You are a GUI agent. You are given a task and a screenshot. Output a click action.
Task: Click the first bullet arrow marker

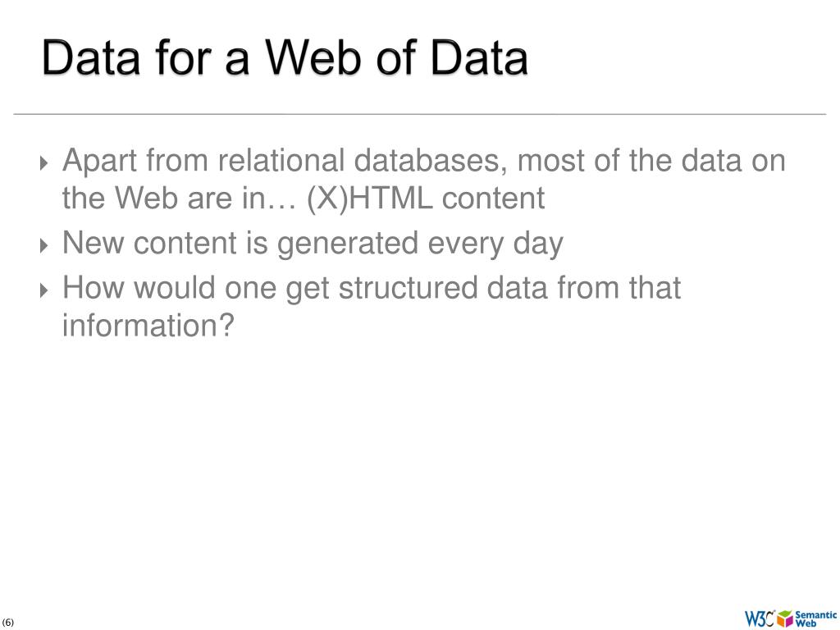tap(44, 162)
